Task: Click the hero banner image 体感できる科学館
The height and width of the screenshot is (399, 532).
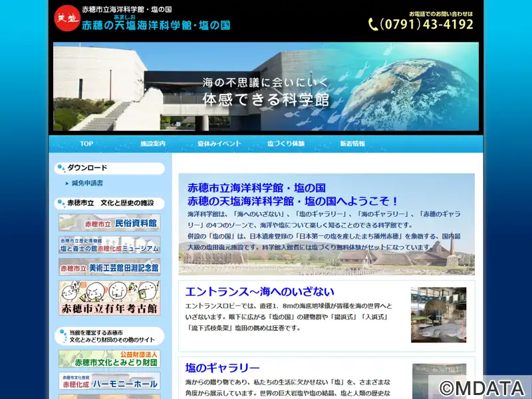Action: click(x=266, y=86)
